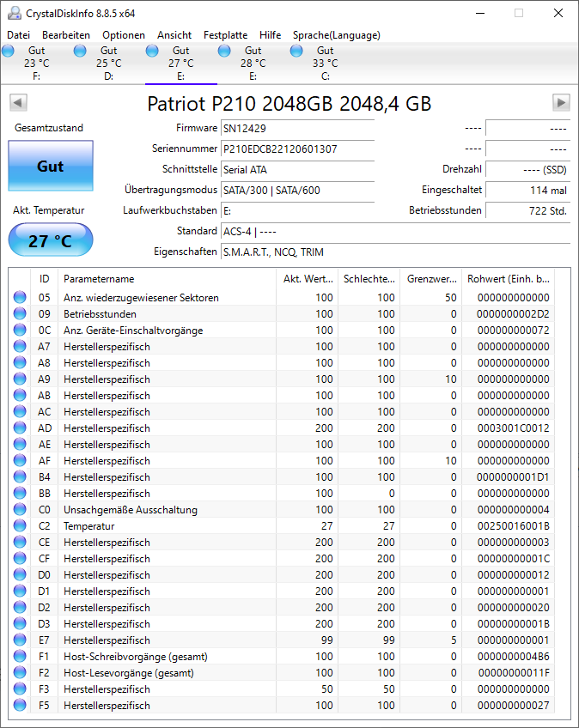Image resolution: width=579 pixels, height=728 pixels.
Task: Click status circle of row CF
Action: [x=20, y=558]
